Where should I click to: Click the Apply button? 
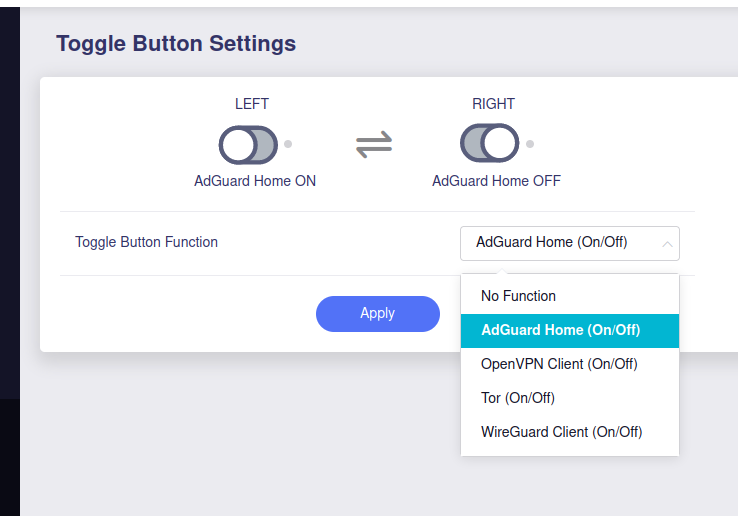click(x=378, y=314)
